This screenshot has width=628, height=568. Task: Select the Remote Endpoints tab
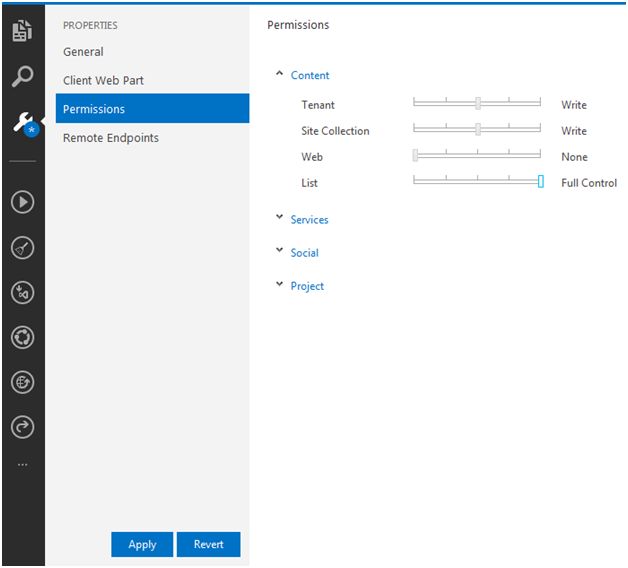point(110,138)
